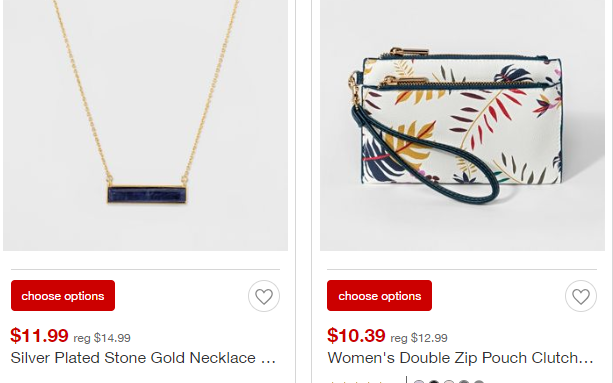Open the Women's Double Zip Pouch Clutch title
Viewport: 613px width, 383px height.
tap(460, 358)
